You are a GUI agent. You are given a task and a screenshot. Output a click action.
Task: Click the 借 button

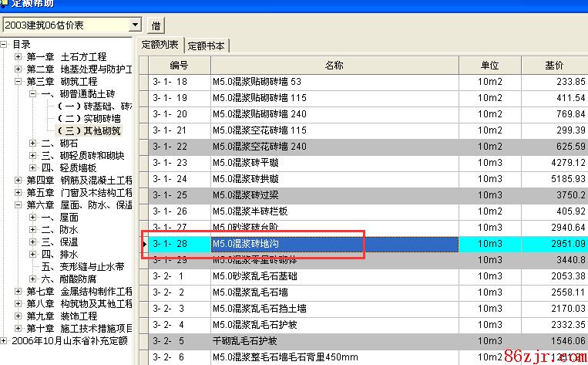click(156, 25)
